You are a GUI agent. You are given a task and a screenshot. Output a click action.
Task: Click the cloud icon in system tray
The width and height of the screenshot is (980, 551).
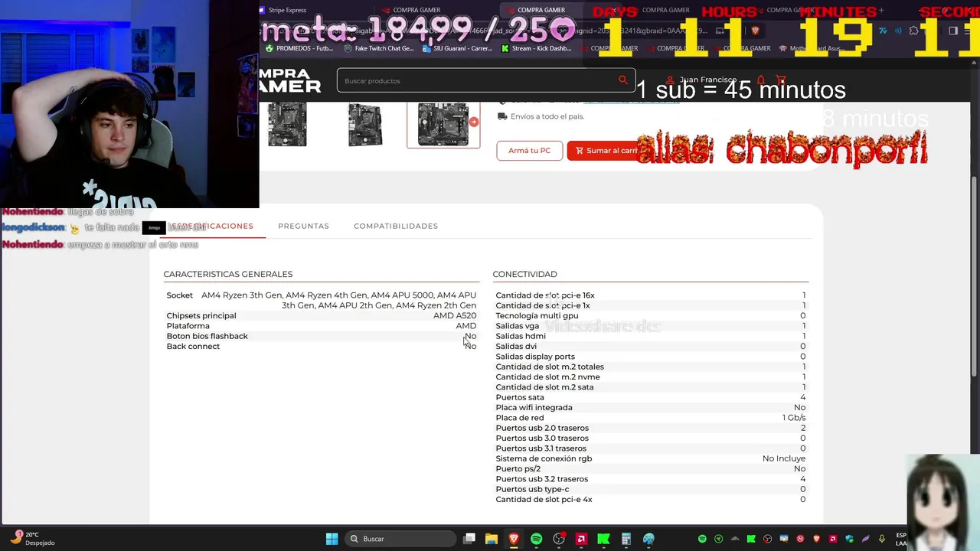(735, 539)
